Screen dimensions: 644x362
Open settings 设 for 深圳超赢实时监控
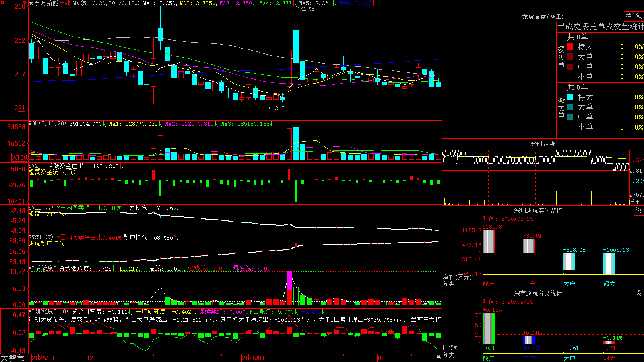pos(639,210)
